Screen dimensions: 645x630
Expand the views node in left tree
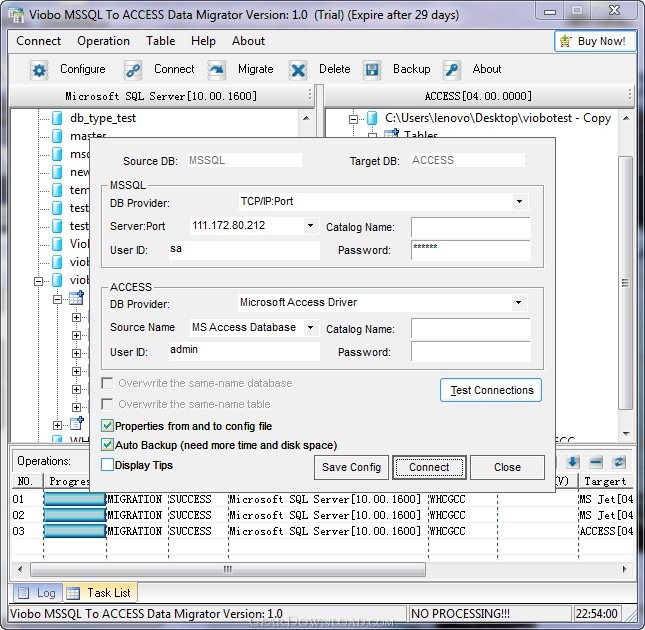pyautogui.click(x=58, y=425)
